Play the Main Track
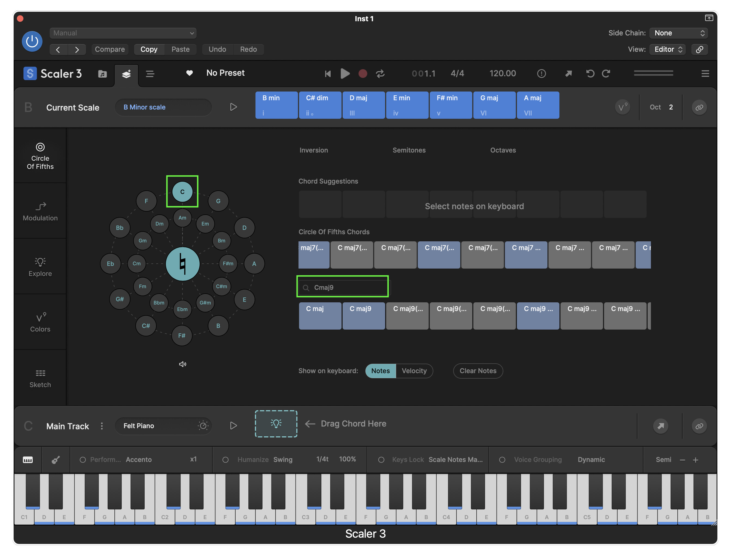Image resolution: width=731 pixels, height=560 pixels. click(233, 426)
